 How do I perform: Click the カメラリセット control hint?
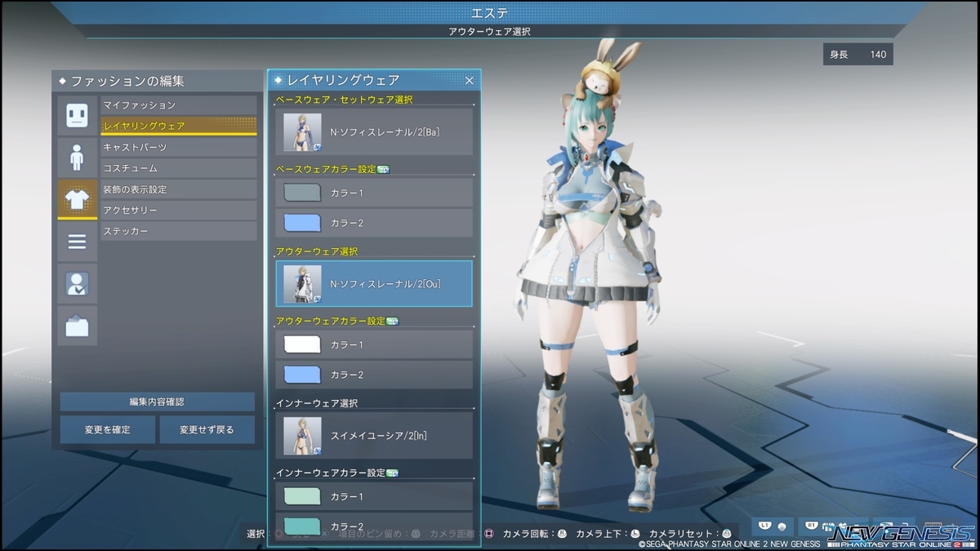point(690,533)
